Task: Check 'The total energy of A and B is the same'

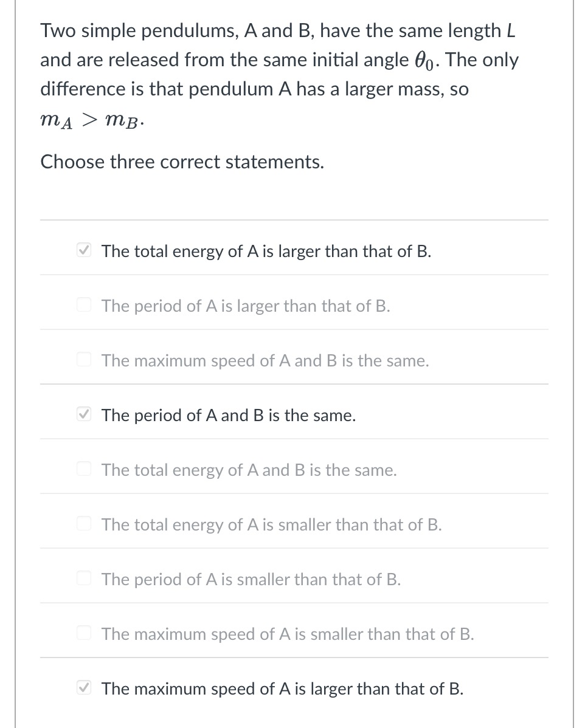Action: (x=84, y=469)
